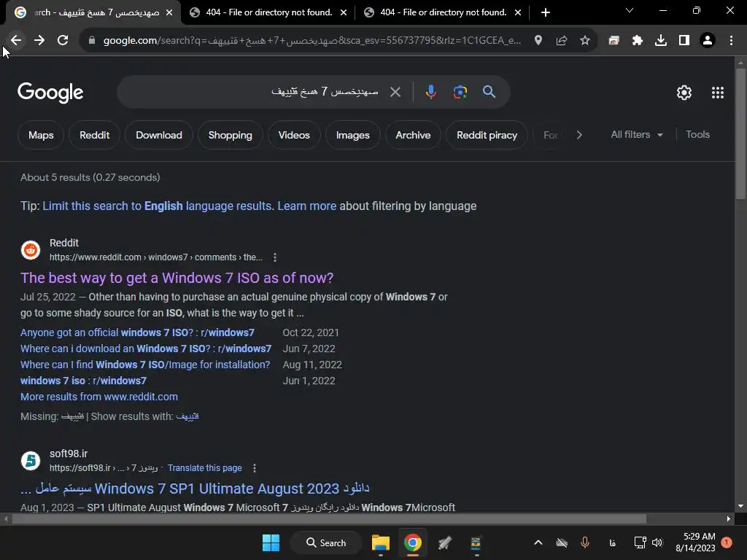
Task: Search by image using Google Lens icon
Action: point(460,92)
